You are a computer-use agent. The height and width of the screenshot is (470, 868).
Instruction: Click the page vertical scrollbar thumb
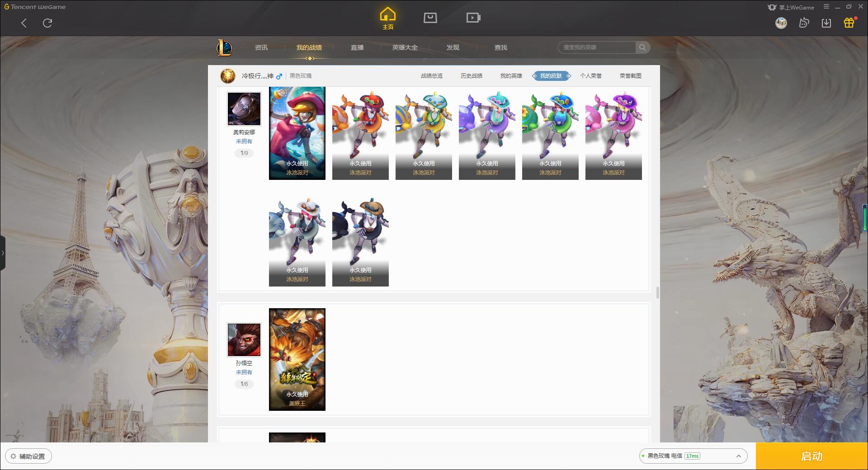(657, 292)
